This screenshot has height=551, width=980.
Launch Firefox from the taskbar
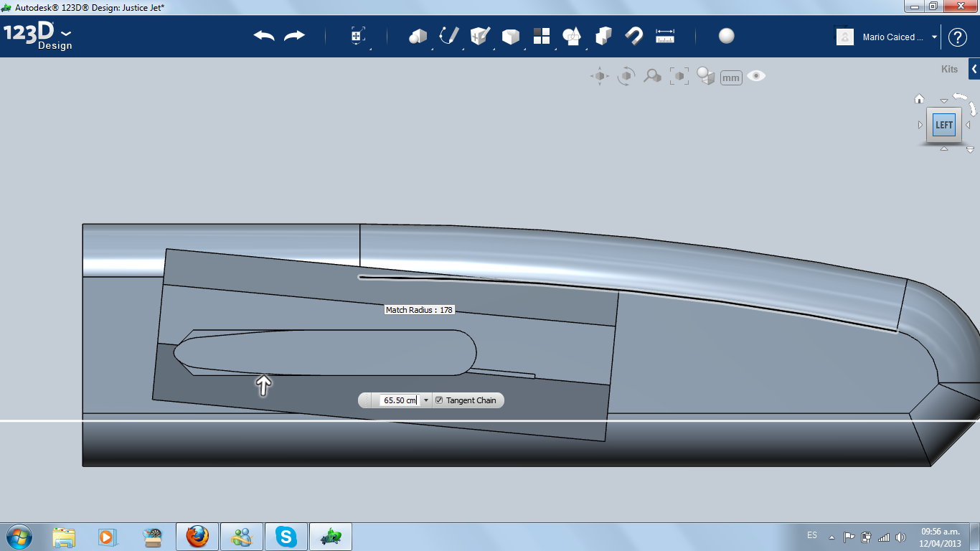click(x=197, y=537)
